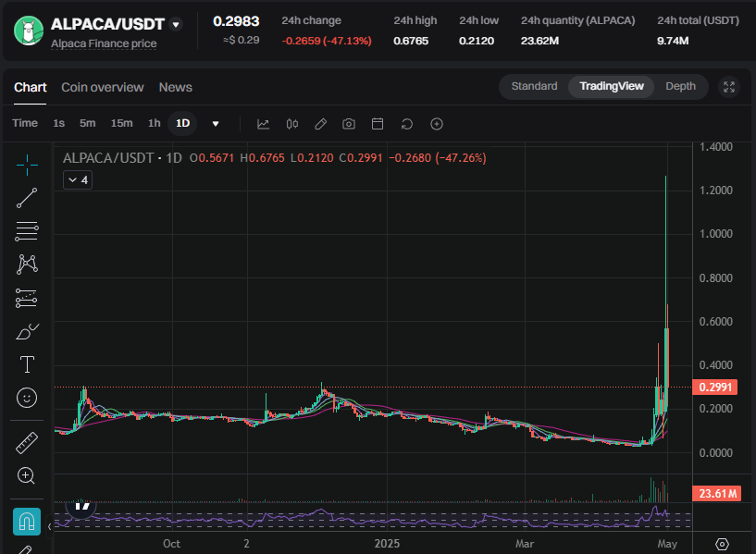
Task: Select the Time interval option
Action: (x=25, y=123)
